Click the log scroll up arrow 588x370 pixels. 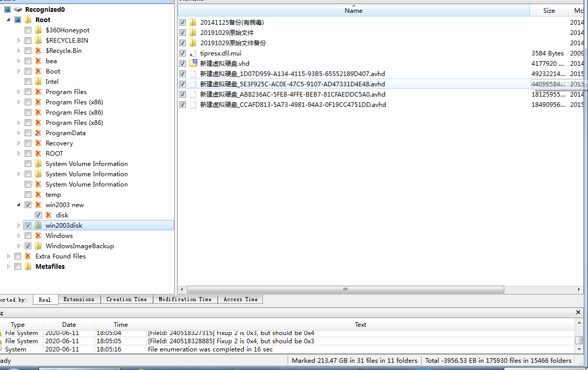click(x=579, y=323)
